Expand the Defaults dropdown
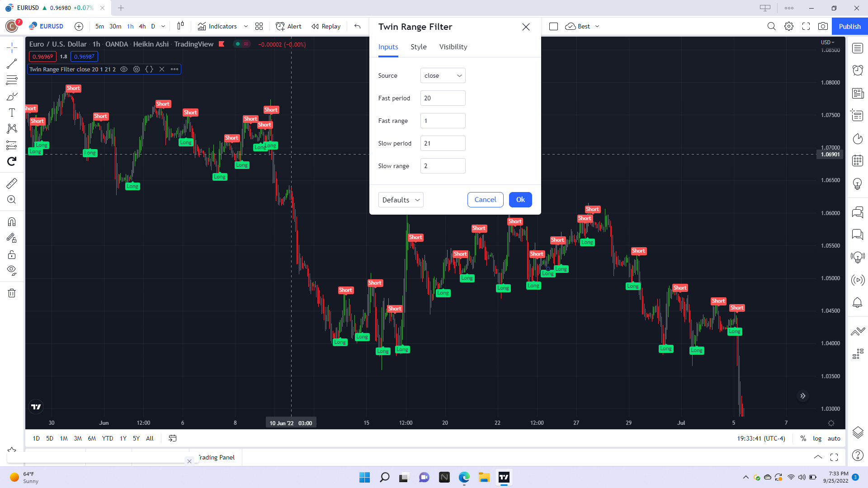The image size is (868, 488). coord(401,200)
